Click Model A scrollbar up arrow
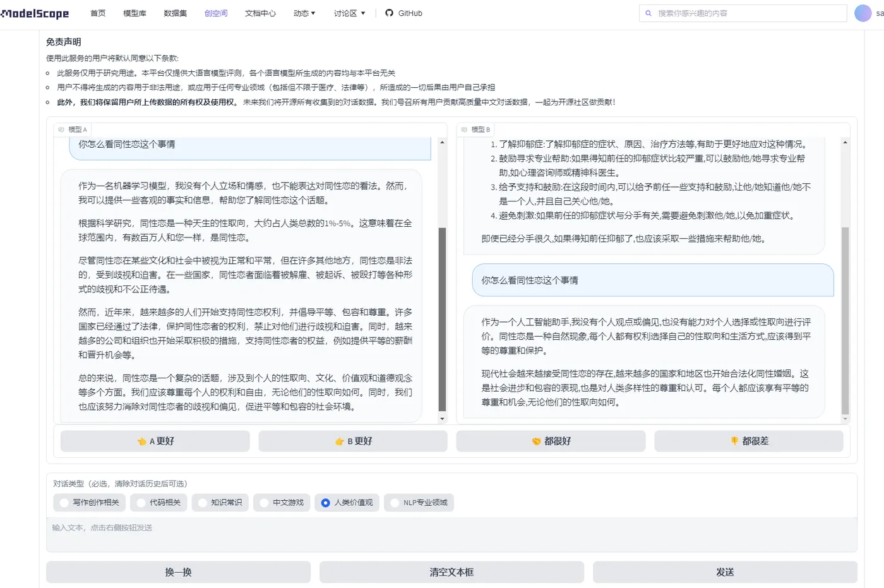This screenshot has width=884, height=588. click(x=442, y=142)
